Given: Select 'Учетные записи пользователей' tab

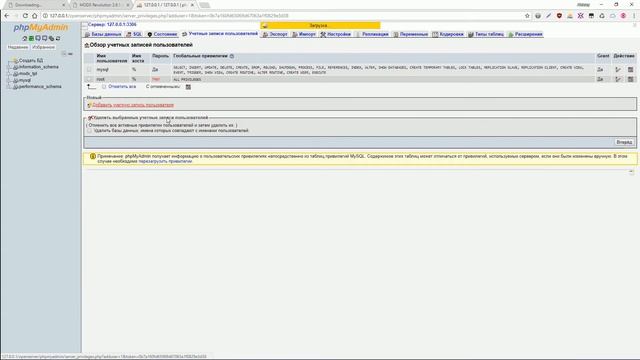Looking at the screenshot, I should [220, 34].
